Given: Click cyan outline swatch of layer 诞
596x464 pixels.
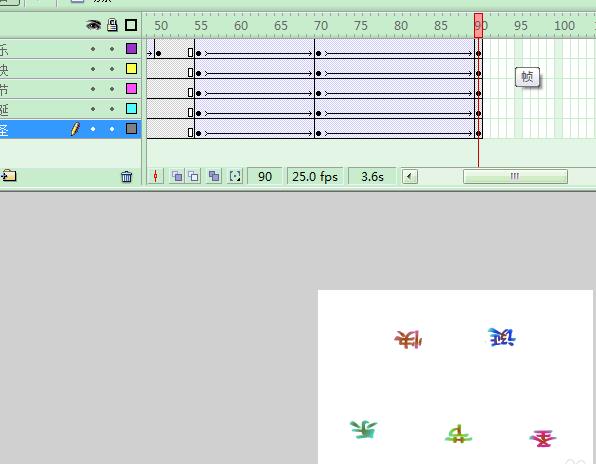Looking at the screenshot, I should (132, 109).
